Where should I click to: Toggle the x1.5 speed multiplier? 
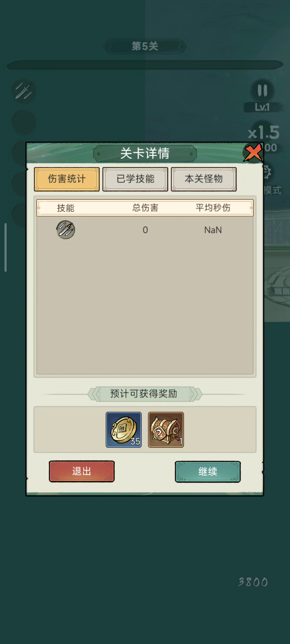click(x=264, y=132)
